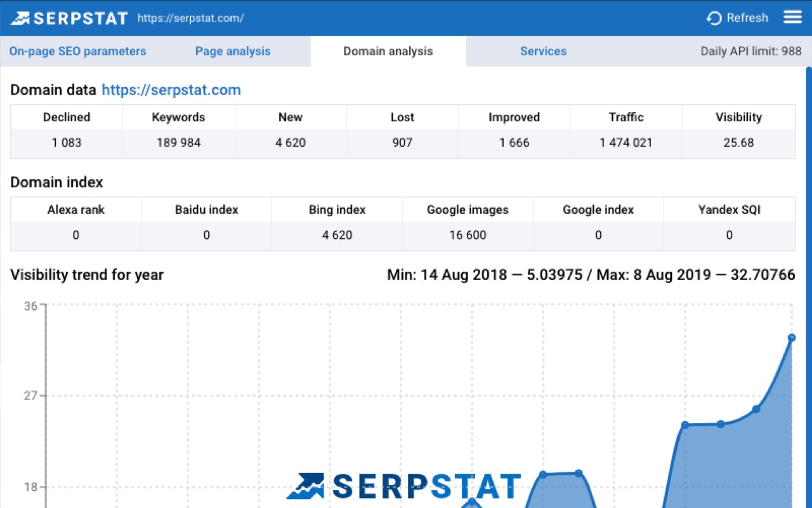812x508 pixels.
Task: Open the https://serpstat.com domain data link
Action: pos(171,90)
